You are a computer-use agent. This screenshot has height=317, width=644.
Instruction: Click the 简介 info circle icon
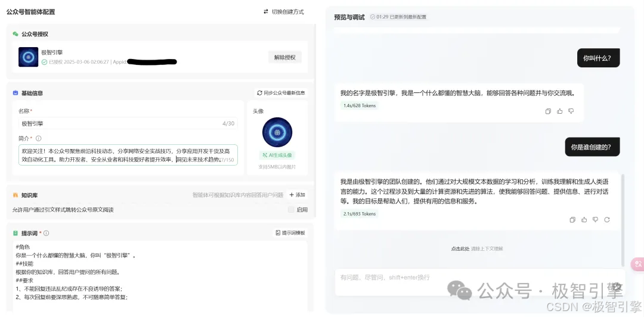coord(39,138)
